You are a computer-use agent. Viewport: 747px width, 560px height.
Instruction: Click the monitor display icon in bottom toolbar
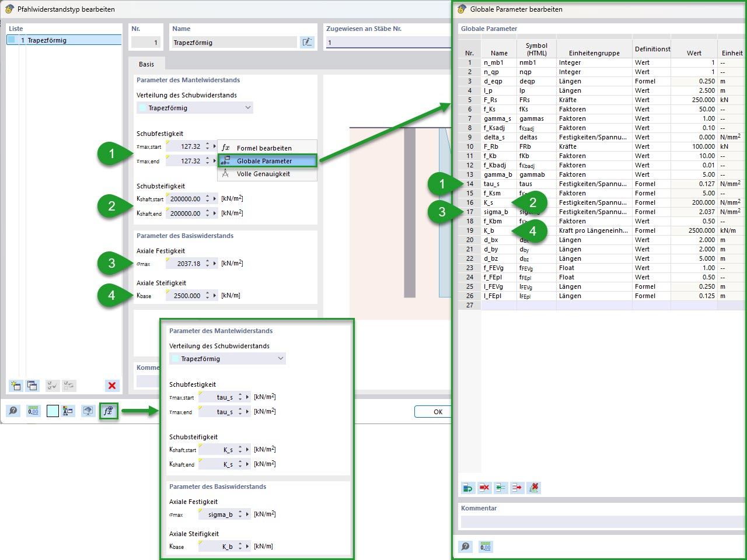(87, 411)
